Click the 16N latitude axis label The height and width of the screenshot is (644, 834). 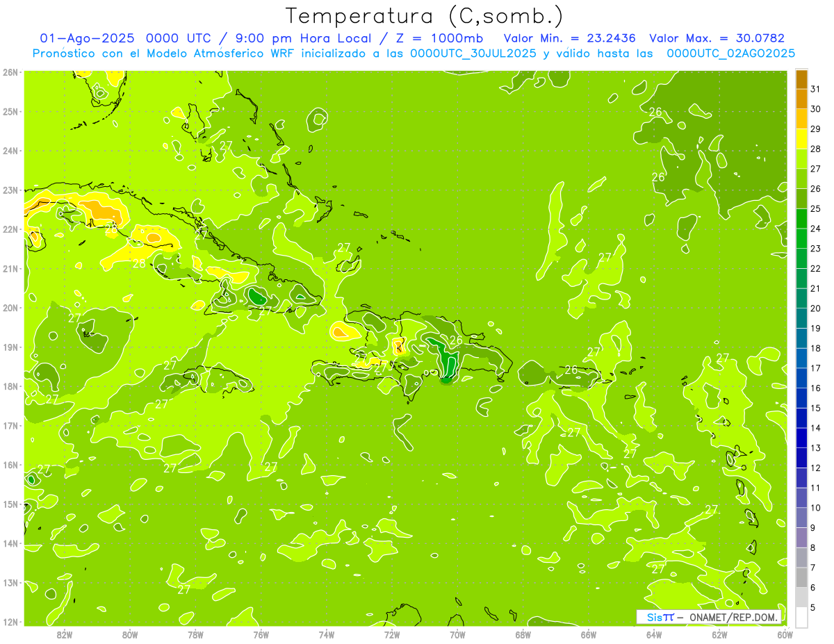coord(10,465)
